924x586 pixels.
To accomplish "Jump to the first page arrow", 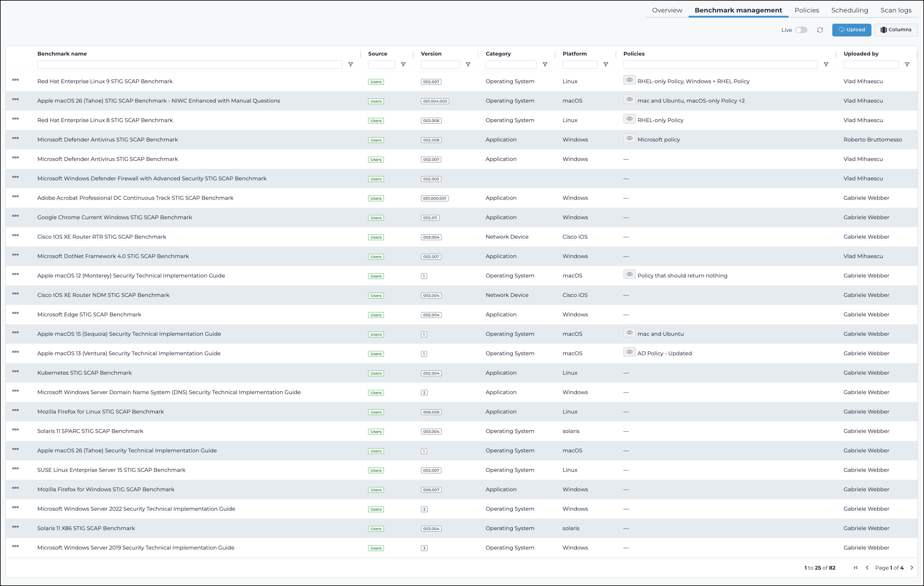I will point(855,567).
